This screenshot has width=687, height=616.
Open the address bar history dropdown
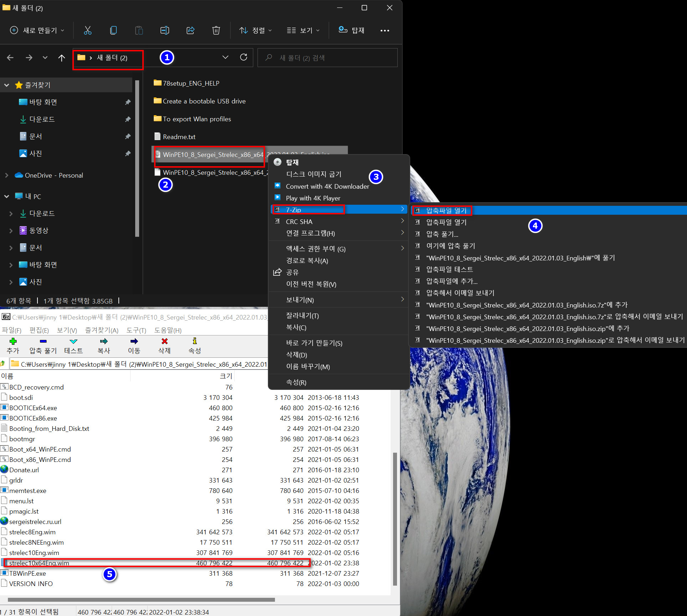[225, 57]
